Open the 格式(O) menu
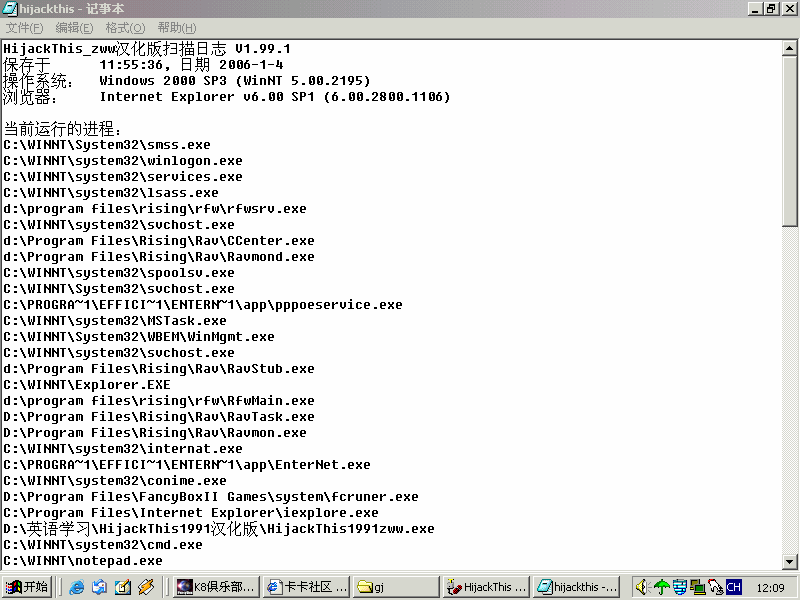800x600 pixels. [126, 28]
